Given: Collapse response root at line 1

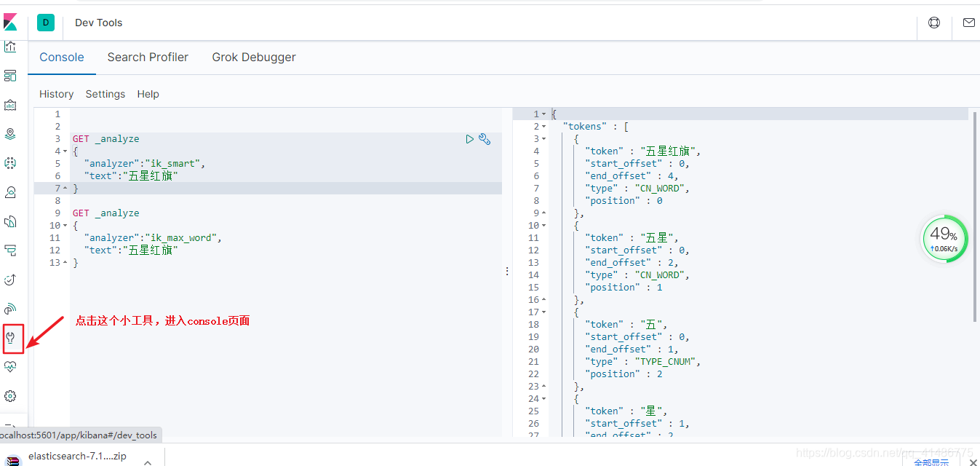Looking at the screenshot, I should (x=543, y=114).
